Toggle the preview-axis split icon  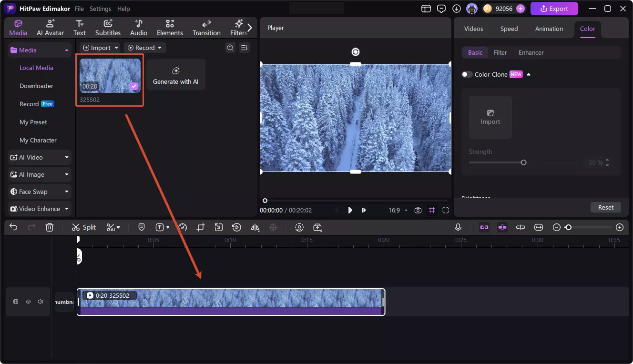coord(521,227)
